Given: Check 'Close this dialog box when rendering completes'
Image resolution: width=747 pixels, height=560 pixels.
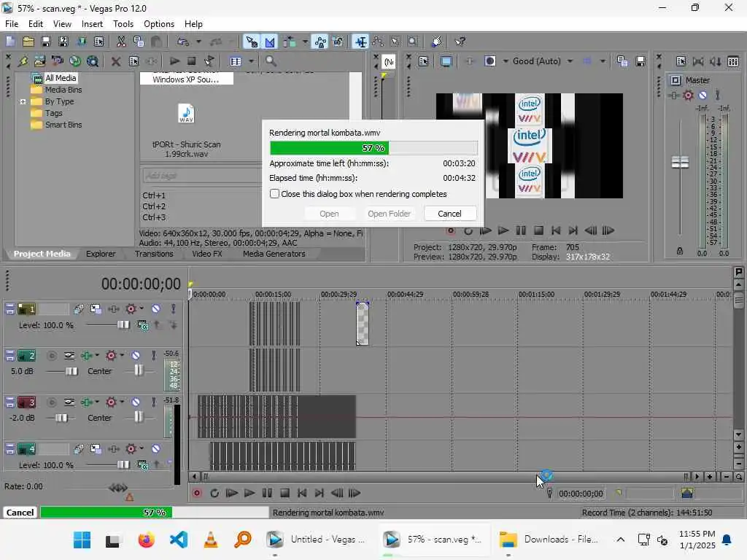Looking at the screenshot, I should click(x=274, y=194).
